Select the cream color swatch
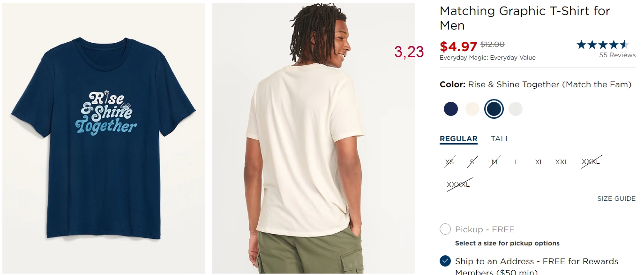This screenshot has height=275, width=644. pos(472,109)
